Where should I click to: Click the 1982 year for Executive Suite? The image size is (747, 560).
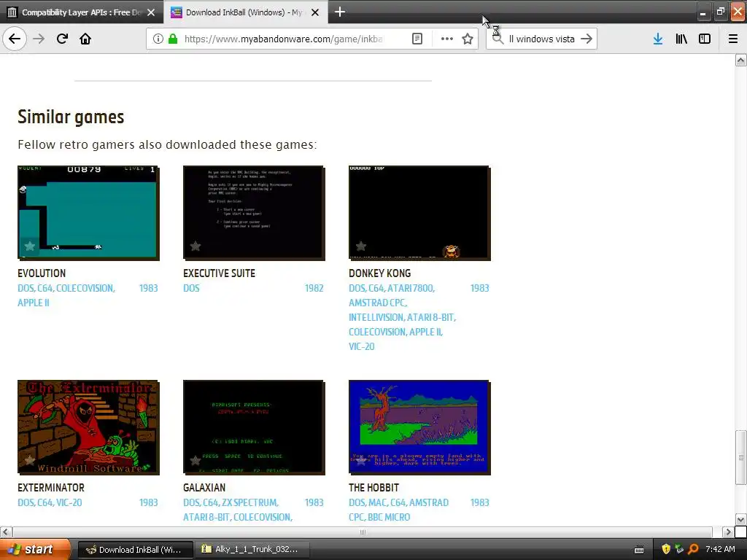click(314, 288)
